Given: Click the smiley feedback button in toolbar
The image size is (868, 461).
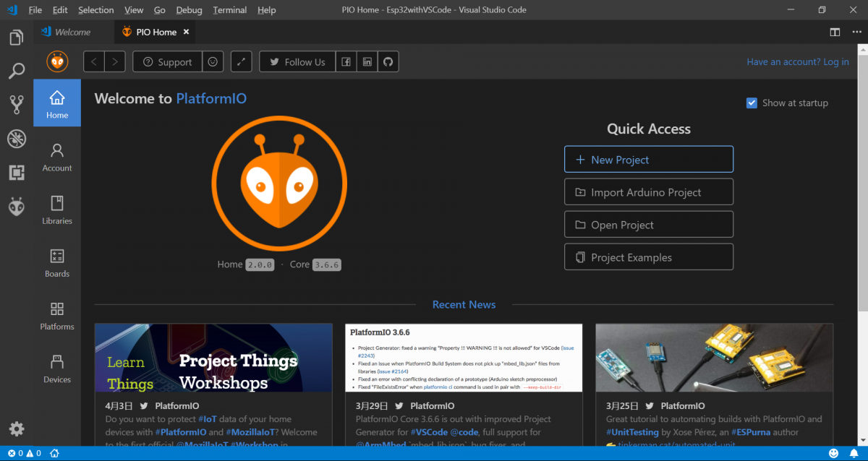Looking at the screenshot, I should coord(213,62).
